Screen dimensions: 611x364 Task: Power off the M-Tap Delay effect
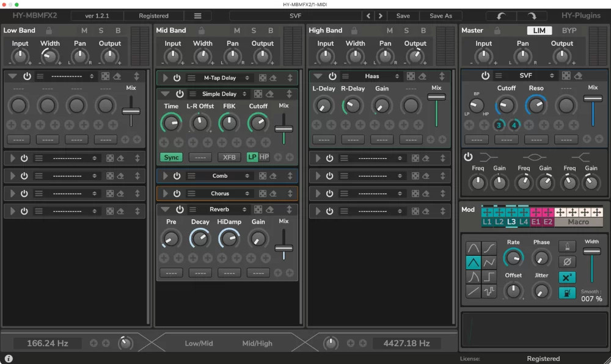pos(177,78)
